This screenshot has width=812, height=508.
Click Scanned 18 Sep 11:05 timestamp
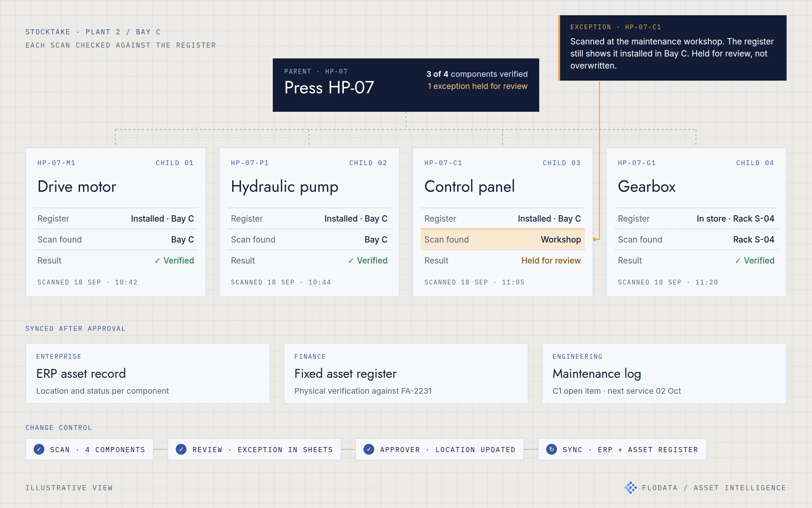tap(474, 282)
